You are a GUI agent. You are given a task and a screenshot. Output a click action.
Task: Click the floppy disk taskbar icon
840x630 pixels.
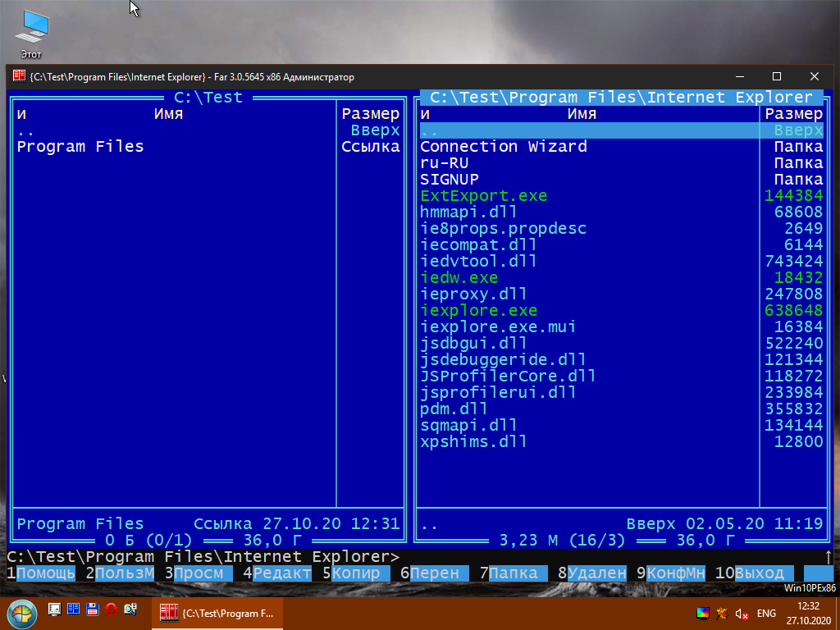pyautogui.click(x=92, y=609)
